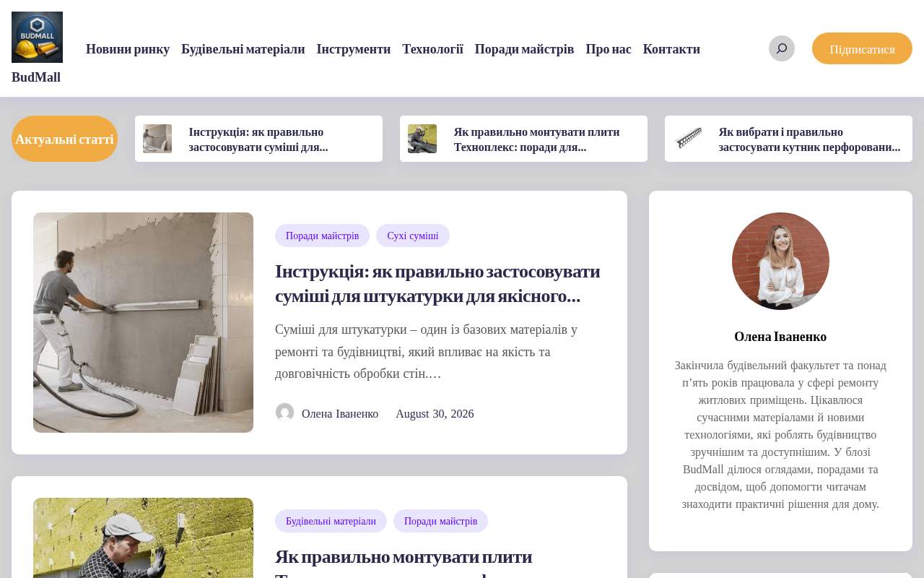Viewport: 924px width, 578px height.
Task: Open the plastering worker article image
Action: coord(143,322)
